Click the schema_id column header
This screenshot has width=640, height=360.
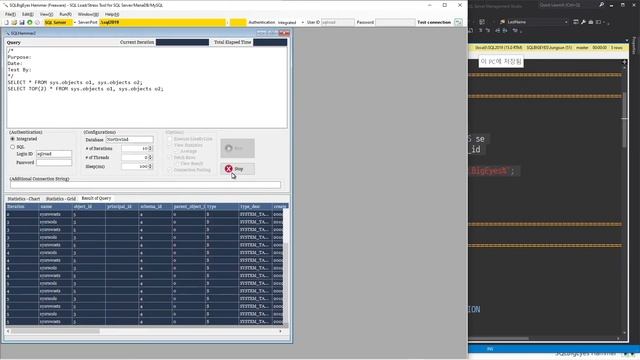click(x=156, y=207)
